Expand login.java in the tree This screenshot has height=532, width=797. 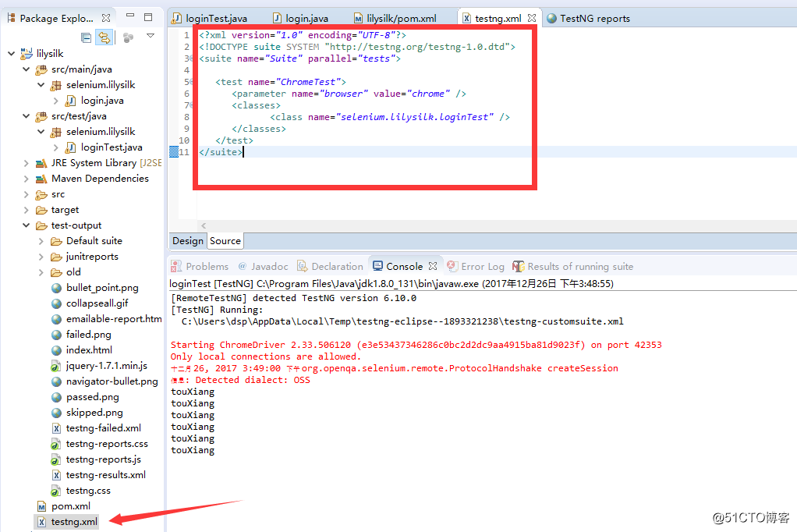(56, 101)
